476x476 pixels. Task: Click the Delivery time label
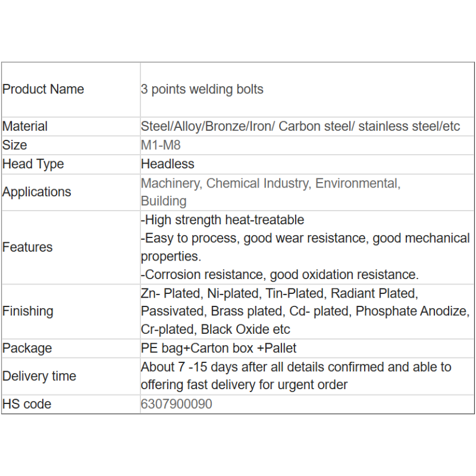click(39, 377)
